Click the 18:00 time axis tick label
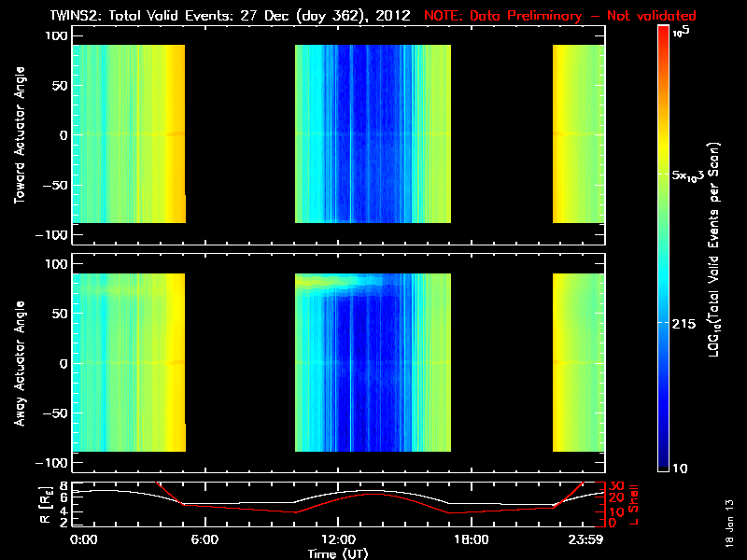 pos(472,539)
